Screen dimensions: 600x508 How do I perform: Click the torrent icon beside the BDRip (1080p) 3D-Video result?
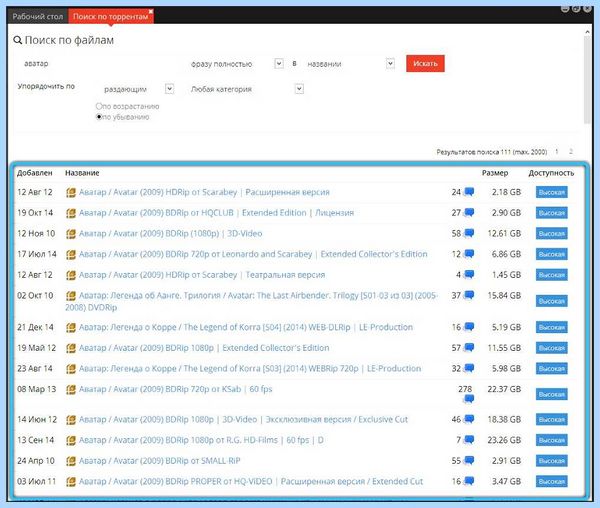click(71, 233)
